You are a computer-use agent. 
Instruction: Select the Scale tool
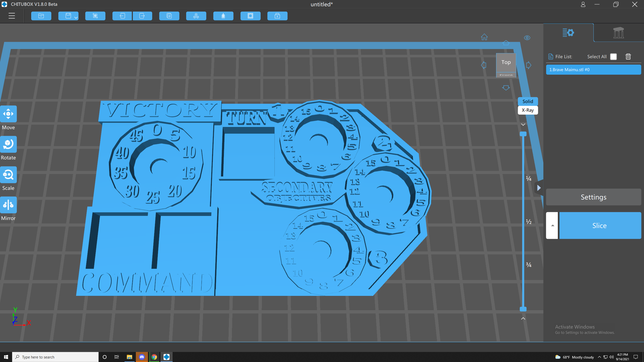click(8, 174)
